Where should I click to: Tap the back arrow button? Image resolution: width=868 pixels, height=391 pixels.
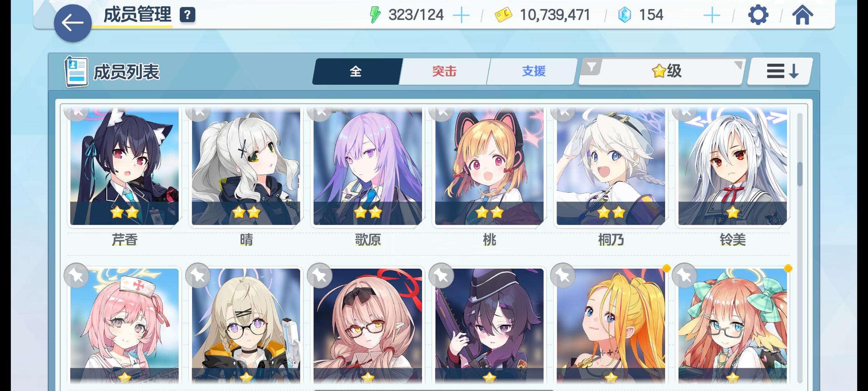(73, 23)
